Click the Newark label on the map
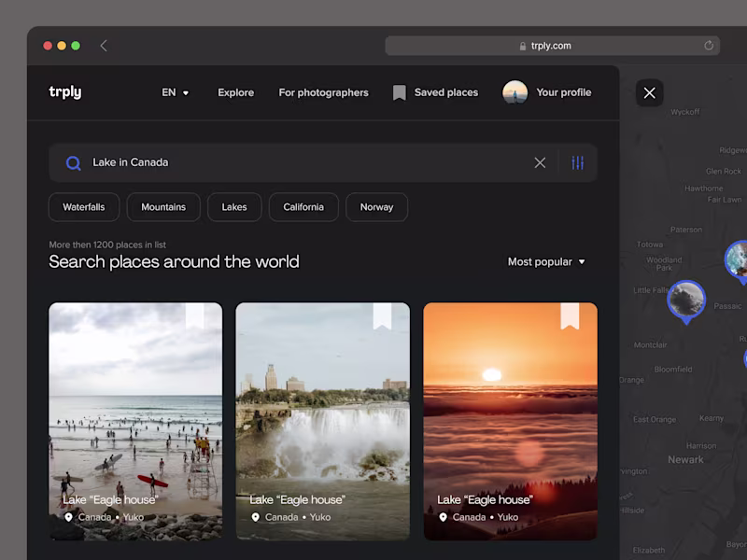This screenshot has height=560, width=747. click(685, 459)
